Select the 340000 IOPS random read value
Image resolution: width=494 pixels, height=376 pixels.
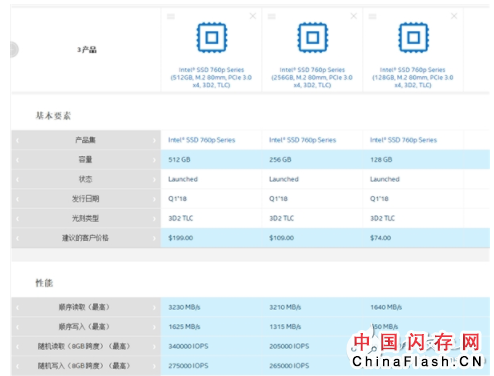click(188, 346)
